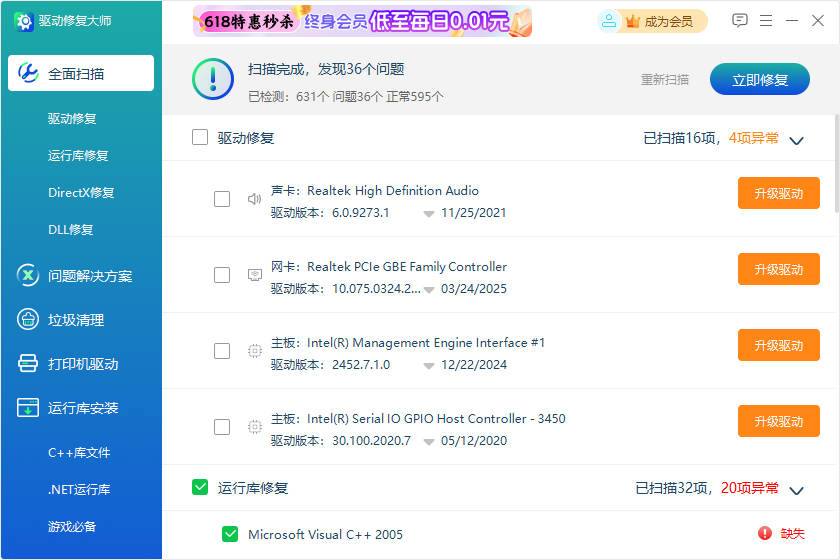Viewport: 840px width, 560px height.
Task: Open version dropdown for driver 10.075.0324.2
Action: pyautogui.click(x=429, y=290)
